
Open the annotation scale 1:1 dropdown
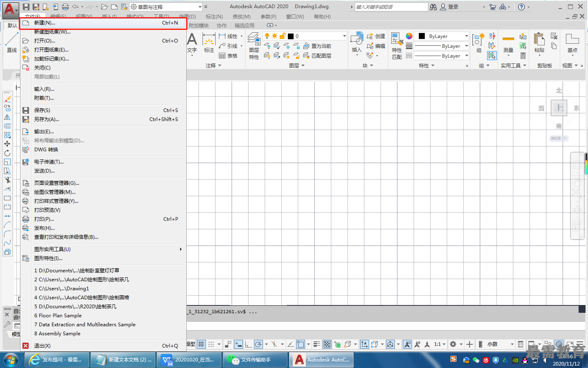(x=440, y=344)
